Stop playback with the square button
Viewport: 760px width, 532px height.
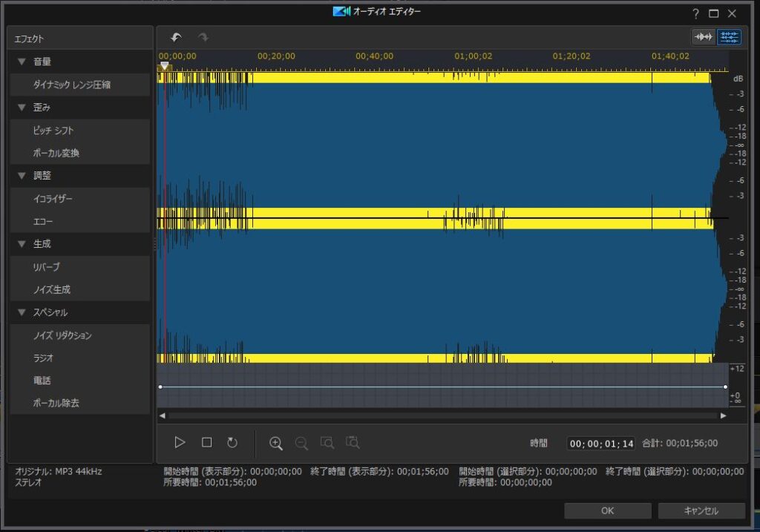tap(206, 442)
